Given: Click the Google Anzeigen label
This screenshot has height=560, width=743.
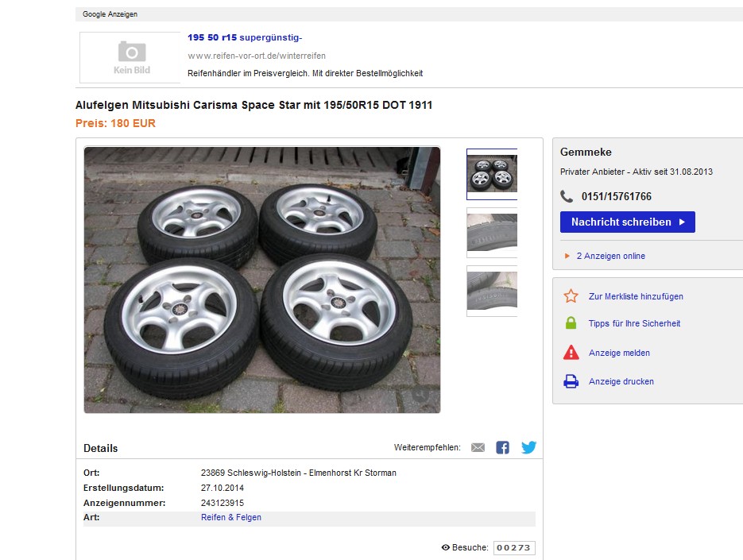Looking at the screenshot, I should click(109, 14).
